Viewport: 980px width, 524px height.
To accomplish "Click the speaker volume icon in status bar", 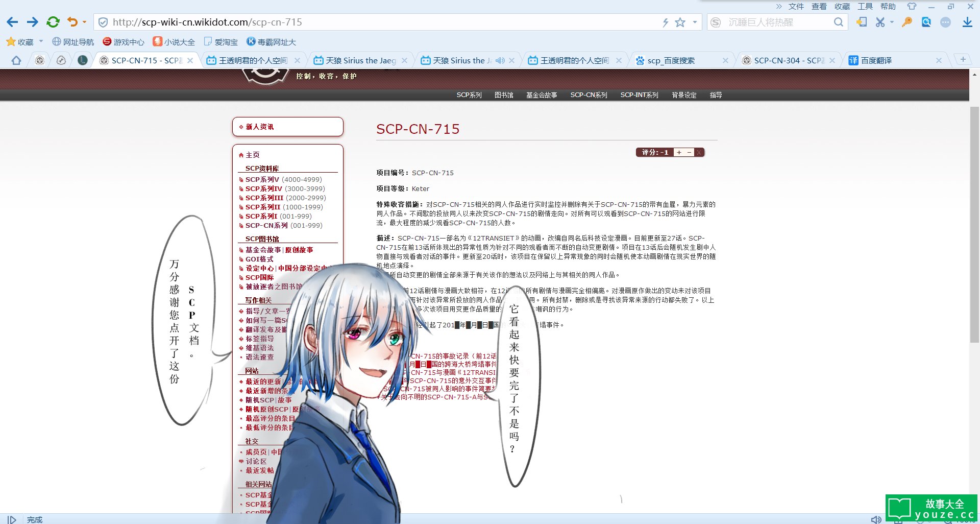I will pyautogui.click(x=876, y=519).
